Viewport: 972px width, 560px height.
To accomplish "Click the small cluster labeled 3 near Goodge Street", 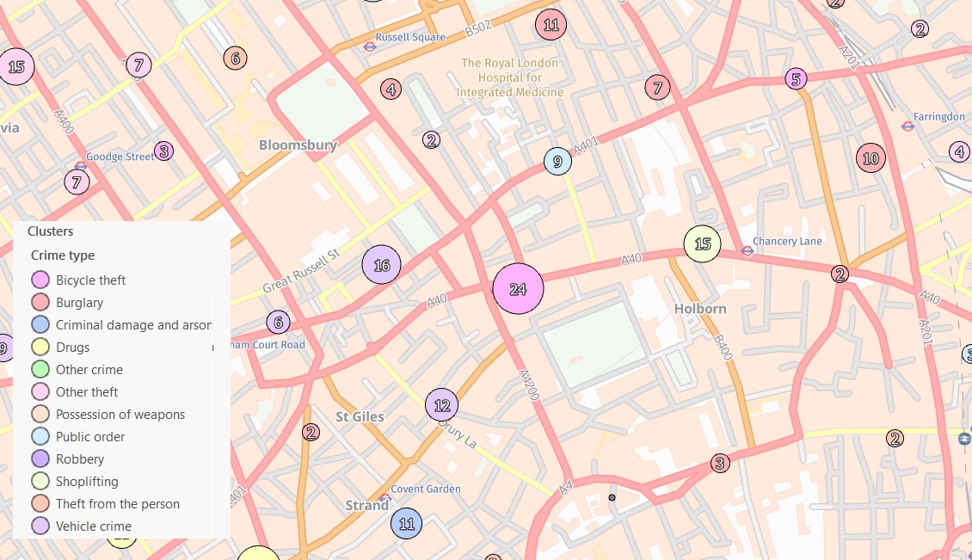I will (163, 151).
